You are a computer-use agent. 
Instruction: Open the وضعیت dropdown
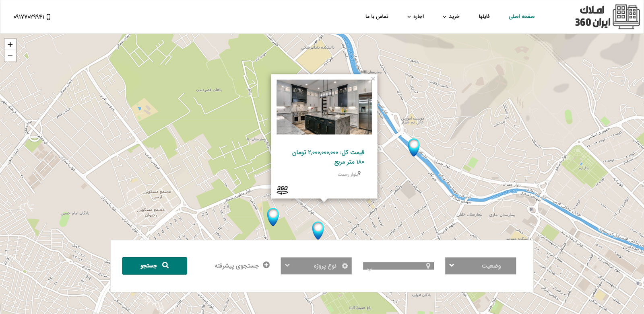pyautogui.click(x=481, y=266)
